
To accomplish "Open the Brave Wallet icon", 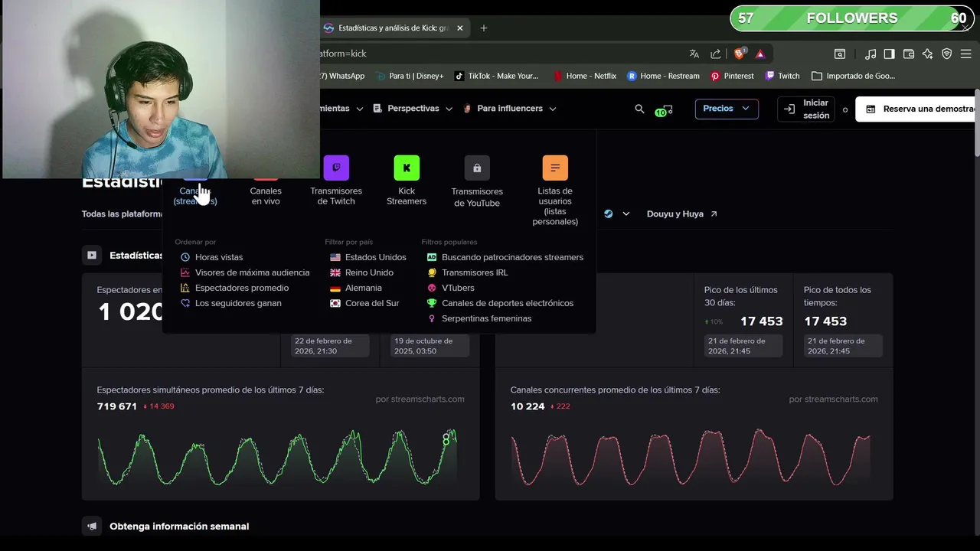I will click(909, 54).
